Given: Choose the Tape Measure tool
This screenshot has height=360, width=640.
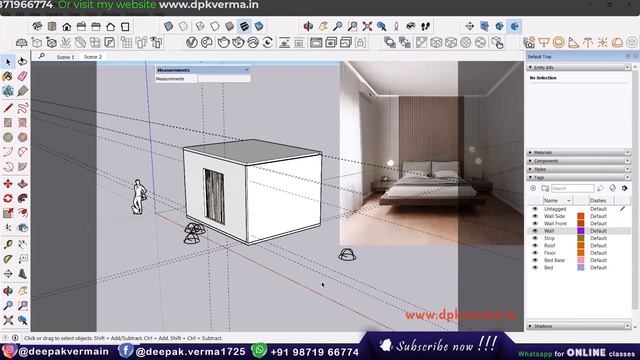Looking at the screenshot, I should coord(8,244).
